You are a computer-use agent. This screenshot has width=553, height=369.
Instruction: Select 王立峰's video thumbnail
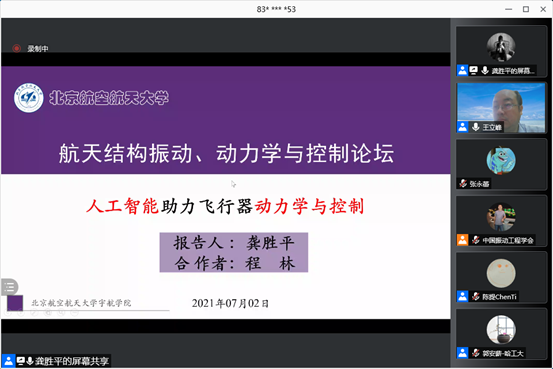(501, 108)
